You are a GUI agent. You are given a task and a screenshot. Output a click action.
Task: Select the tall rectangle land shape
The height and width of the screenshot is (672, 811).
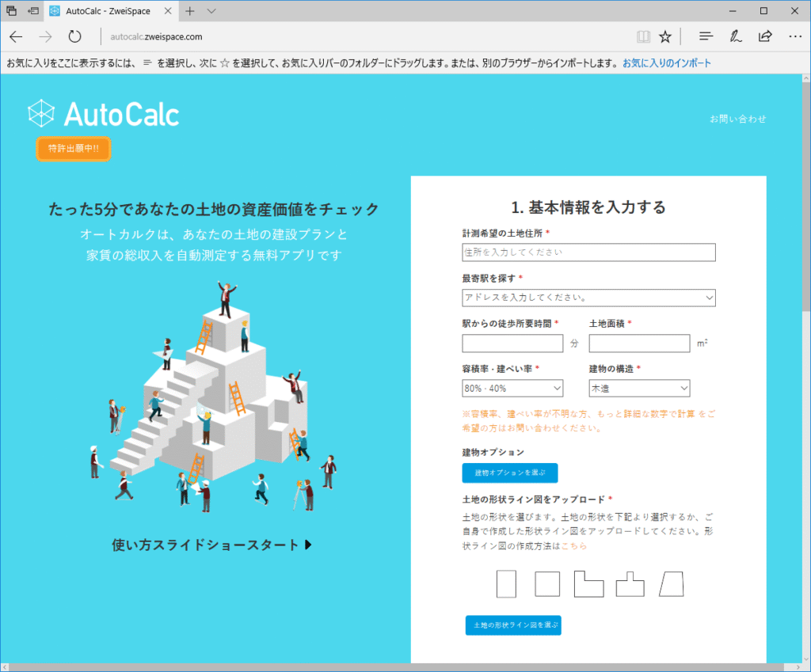[506, 584]
